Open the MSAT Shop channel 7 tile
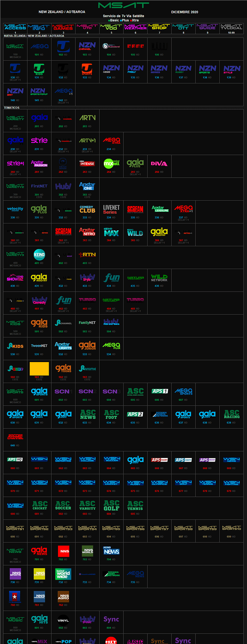Screen dimensions: 247x644 tap(159, 27)
